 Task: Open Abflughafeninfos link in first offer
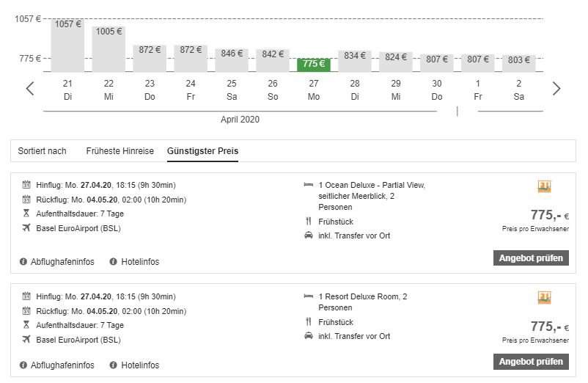tap(62, 262)
